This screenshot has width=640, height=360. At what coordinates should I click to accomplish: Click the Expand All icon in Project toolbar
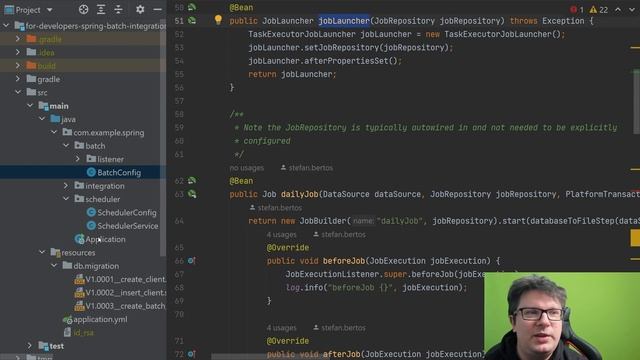101,9
